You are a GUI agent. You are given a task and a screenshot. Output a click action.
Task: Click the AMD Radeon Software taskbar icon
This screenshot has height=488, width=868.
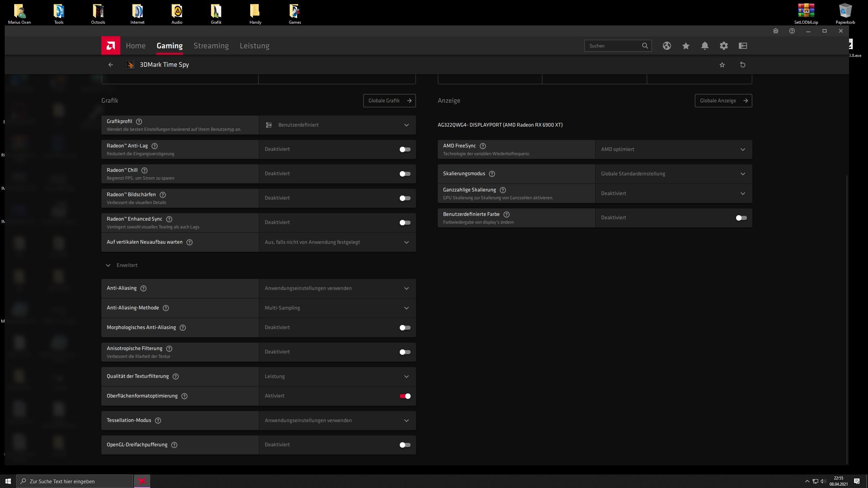pyautogui.click(x=142, y=481)
